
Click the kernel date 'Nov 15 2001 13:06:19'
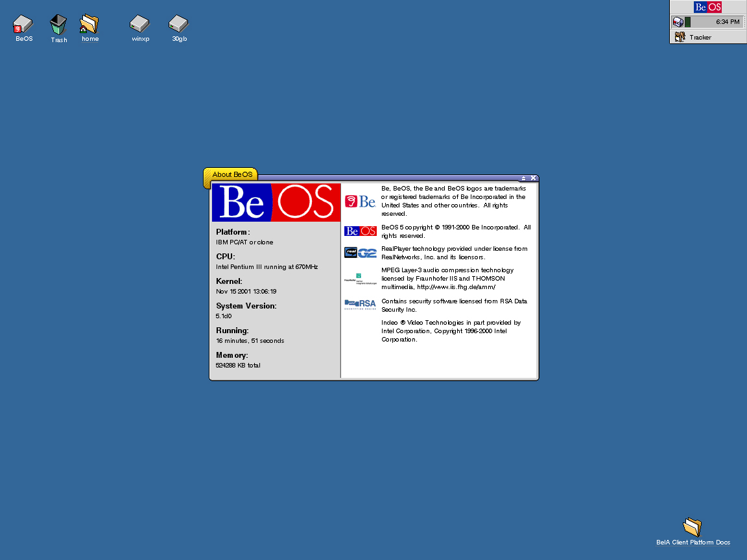[246, 292]
